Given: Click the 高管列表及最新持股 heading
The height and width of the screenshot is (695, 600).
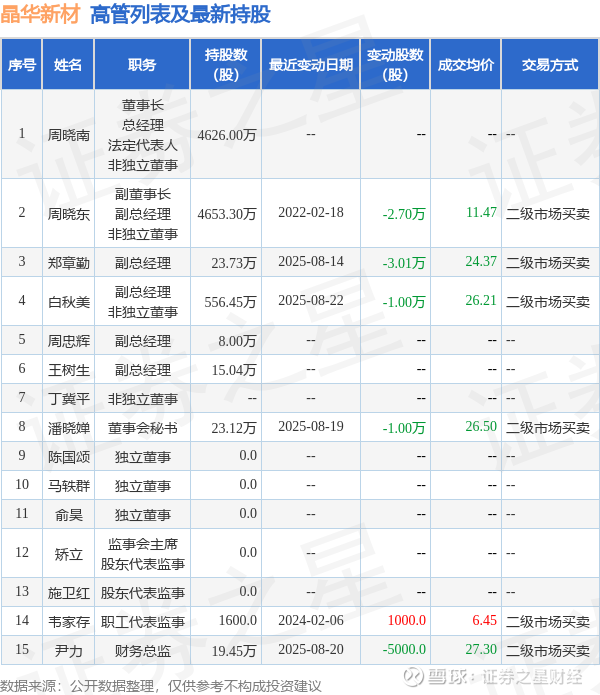Looking at the screenshot, I should coord(180,14).
